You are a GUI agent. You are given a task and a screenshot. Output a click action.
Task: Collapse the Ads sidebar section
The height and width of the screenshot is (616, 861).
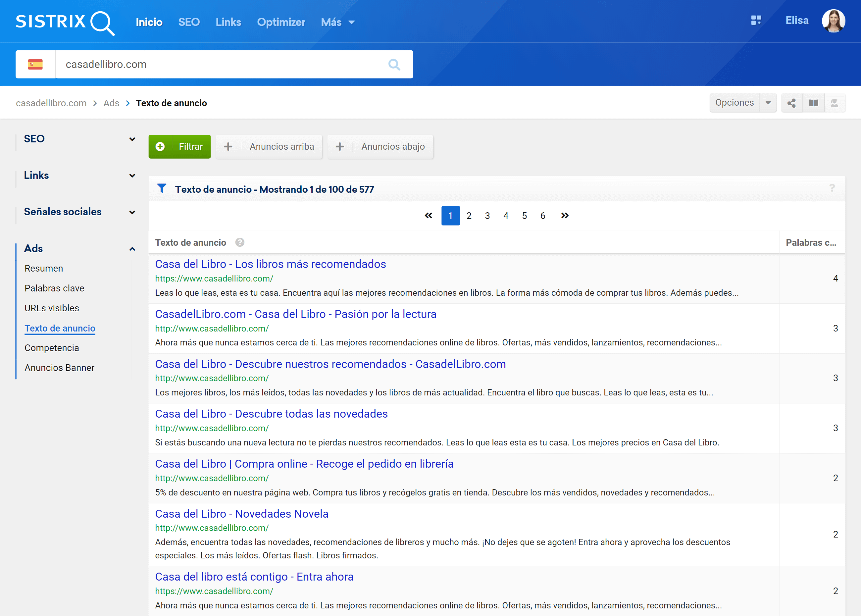pyautogui.click(x=132, y=249)
